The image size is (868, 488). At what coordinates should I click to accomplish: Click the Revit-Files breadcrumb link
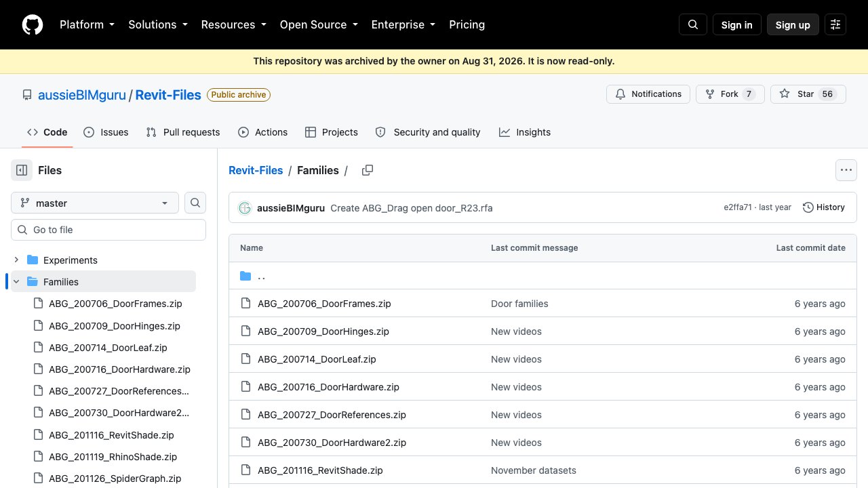click(256, 170)
